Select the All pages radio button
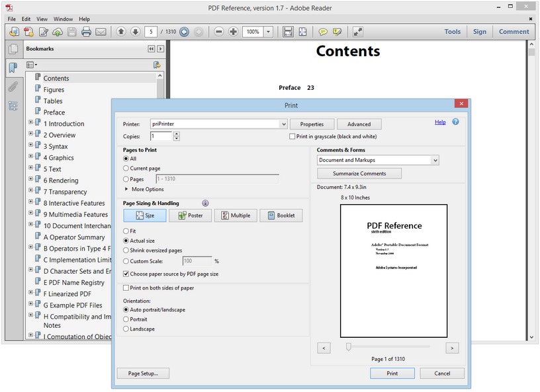This screenshot has width=540, height=392. pos(126,159)
